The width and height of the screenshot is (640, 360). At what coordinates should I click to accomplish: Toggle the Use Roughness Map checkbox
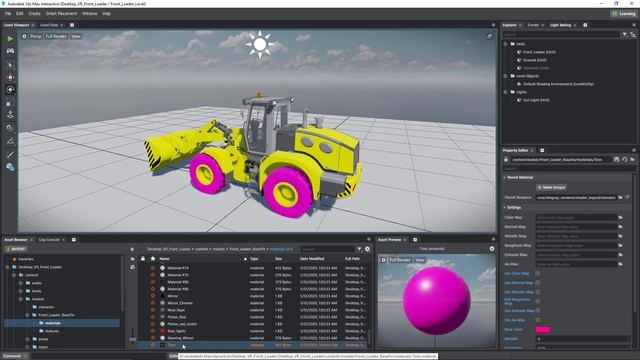[538, 301]
